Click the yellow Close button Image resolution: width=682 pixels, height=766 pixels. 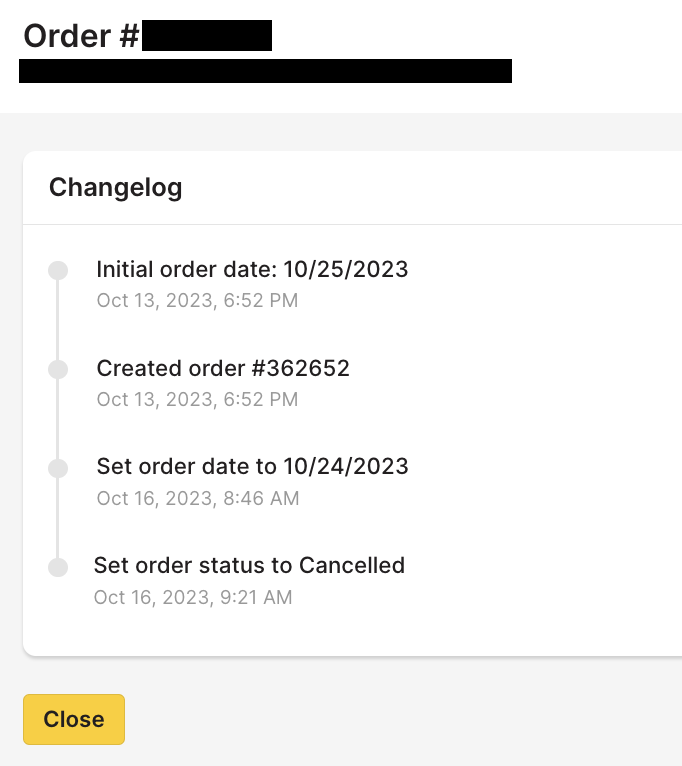pyautogui.click(x=74, y=719)
